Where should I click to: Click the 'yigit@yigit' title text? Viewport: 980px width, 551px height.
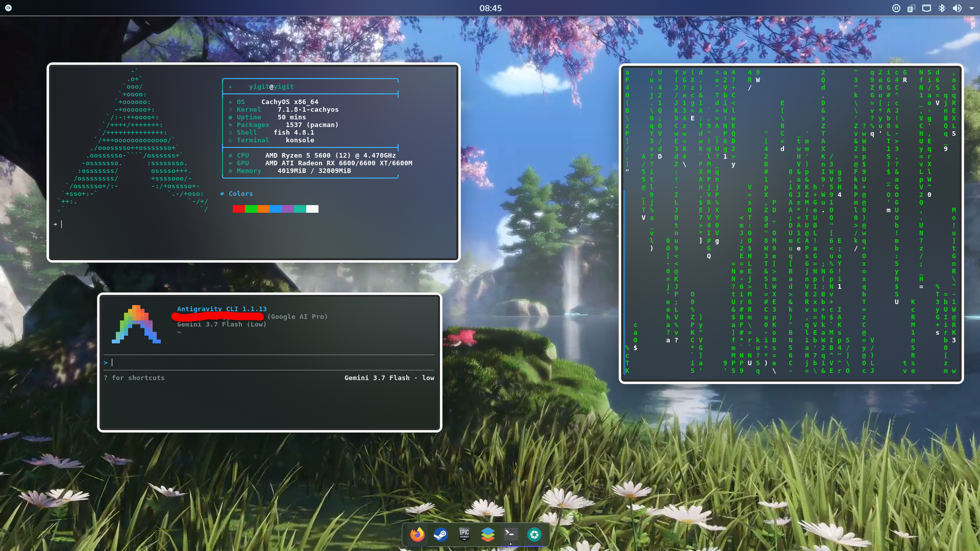[x=271, y=87]
